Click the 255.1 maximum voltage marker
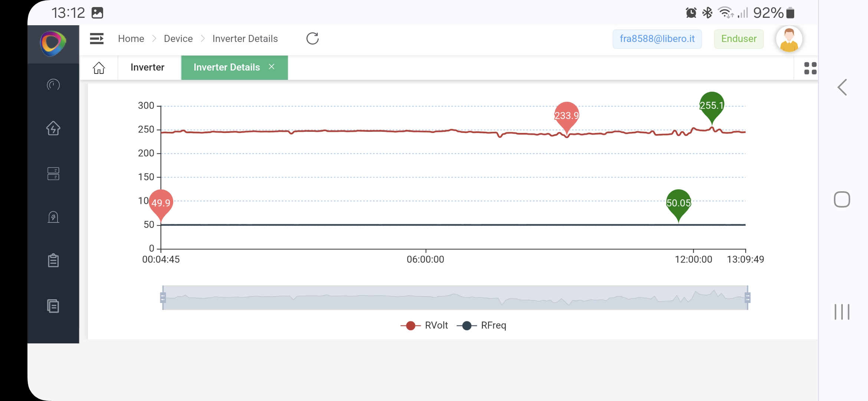 (711, 105)
